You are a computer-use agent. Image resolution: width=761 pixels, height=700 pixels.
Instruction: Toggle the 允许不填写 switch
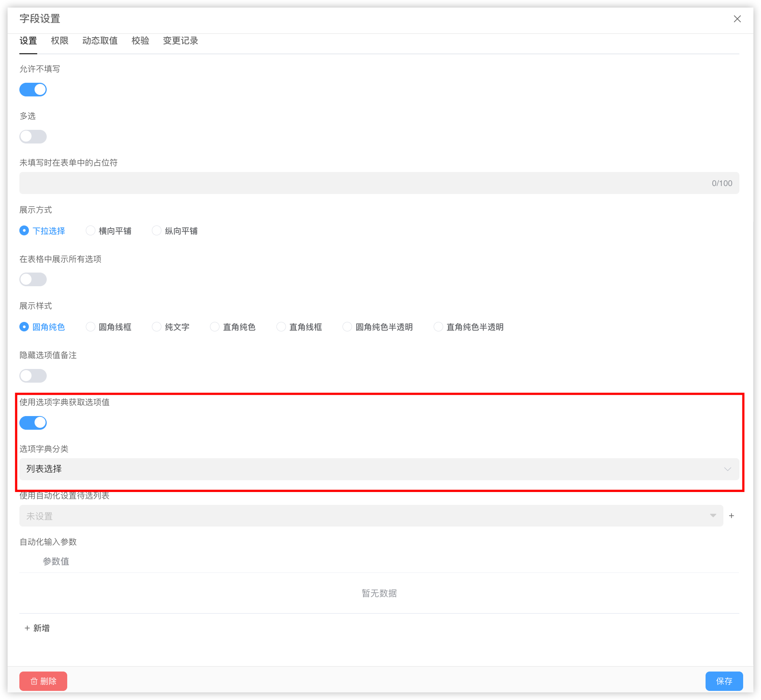33,90
